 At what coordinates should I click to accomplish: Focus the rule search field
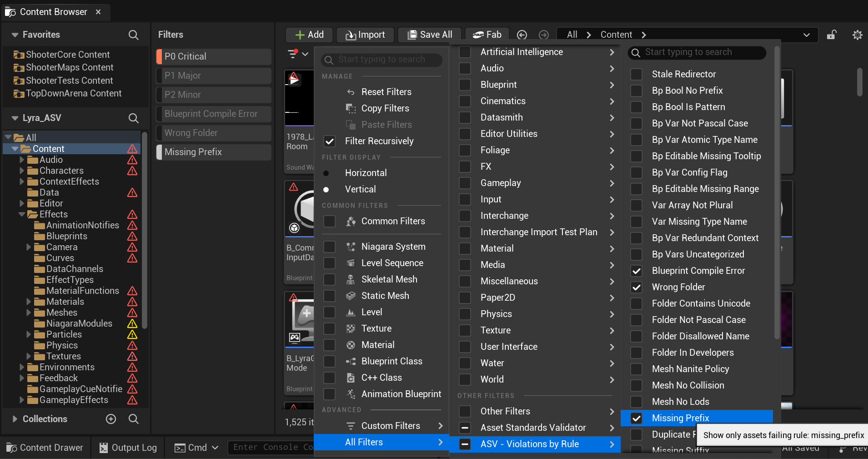tap(697, 52)
